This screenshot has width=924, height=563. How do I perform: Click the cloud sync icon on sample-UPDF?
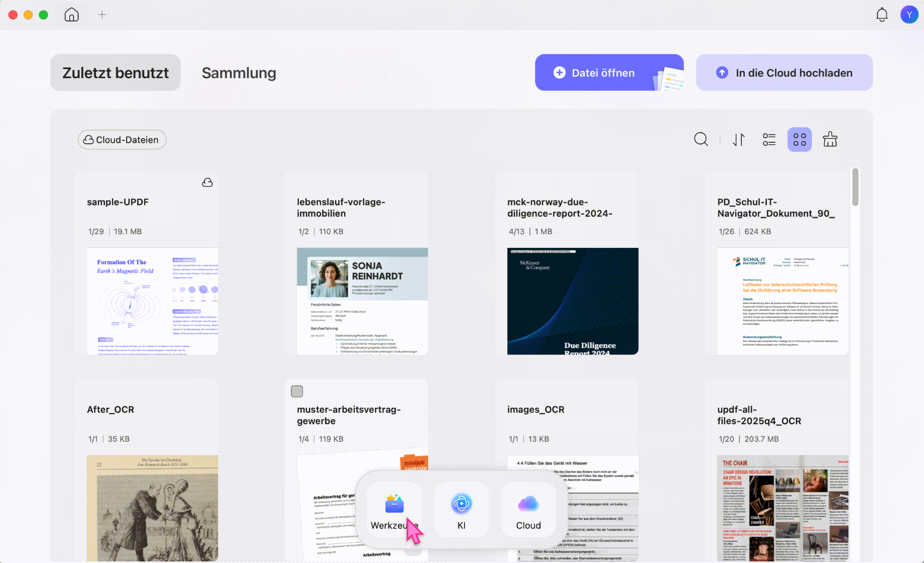[x=207, y=183]
